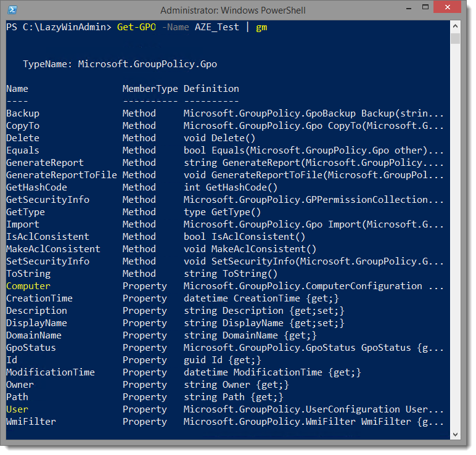The width and height of the screenshot is (476, 455).
Task: Maximize the PowerShell window
Action: [x=425, y=7]
